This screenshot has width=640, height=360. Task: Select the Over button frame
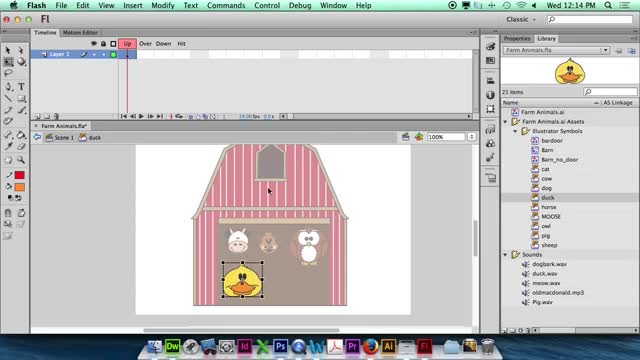pyautogui.click(x=145, y=44)
